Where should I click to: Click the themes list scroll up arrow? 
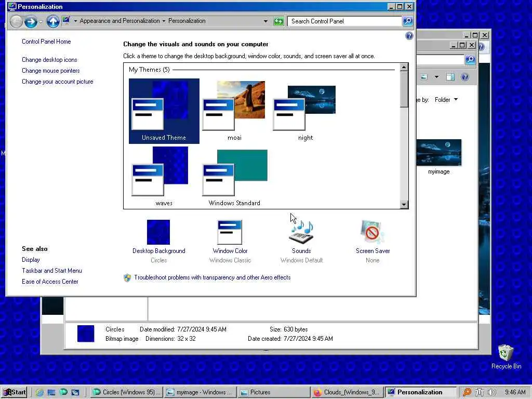(x=404, y=67)
